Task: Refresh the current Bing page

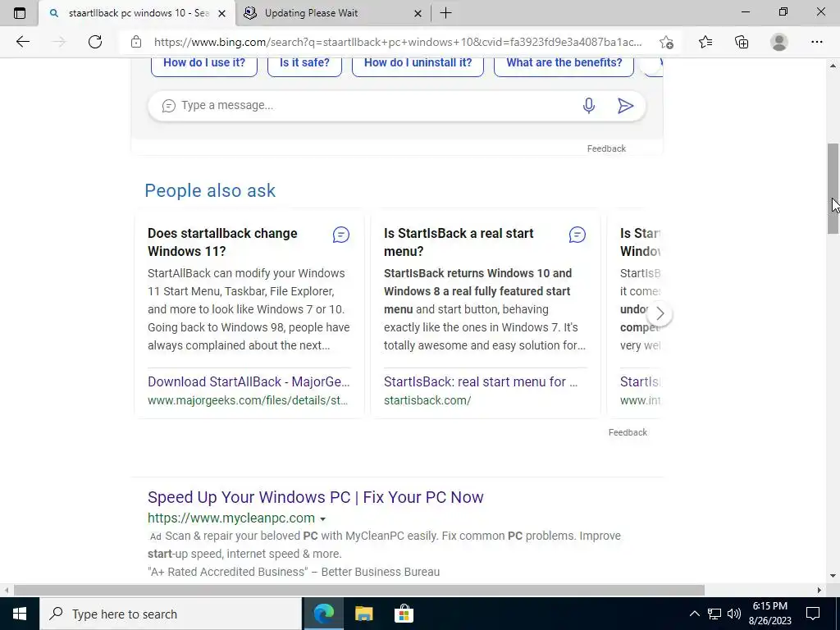Action: (x=95, y=42)
